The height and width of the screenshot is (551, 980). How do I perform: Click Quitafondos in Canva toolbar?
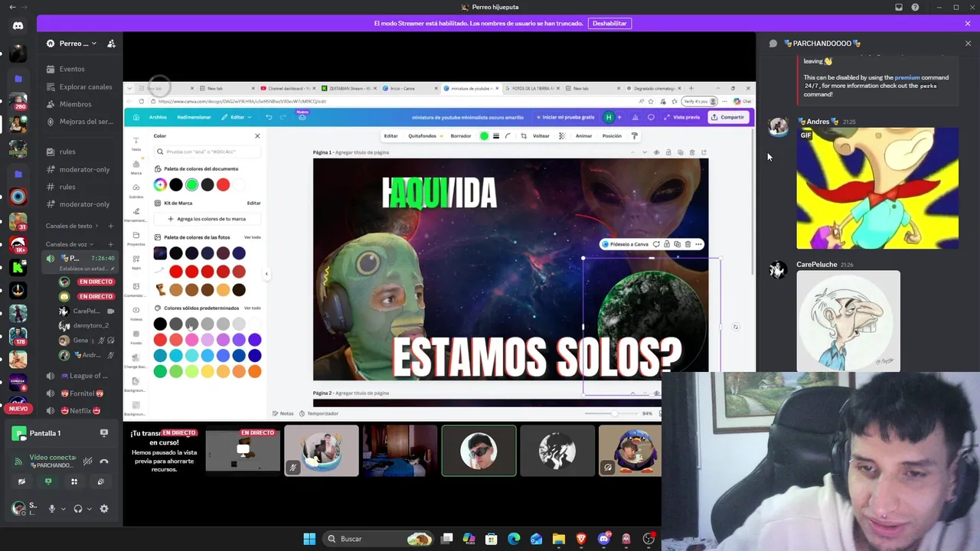click(422, 136)
